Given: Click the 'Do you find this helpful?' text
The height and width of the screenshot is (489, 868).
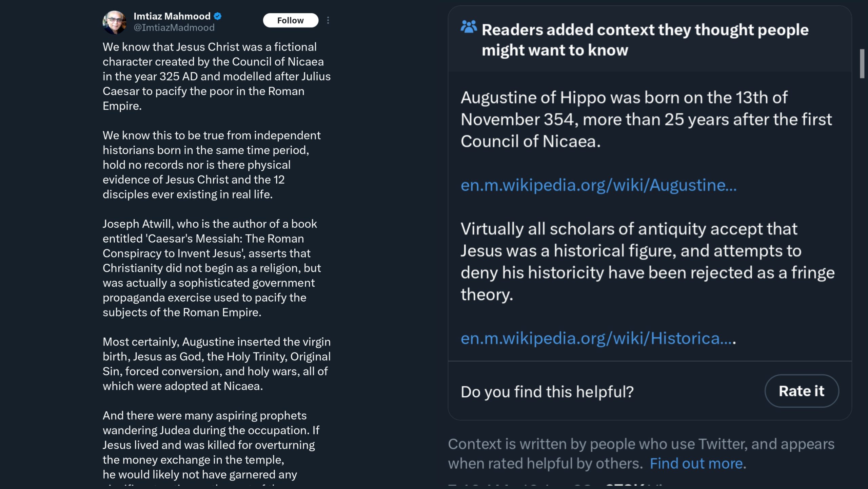Looking at the screenshot, I should 547,392.
